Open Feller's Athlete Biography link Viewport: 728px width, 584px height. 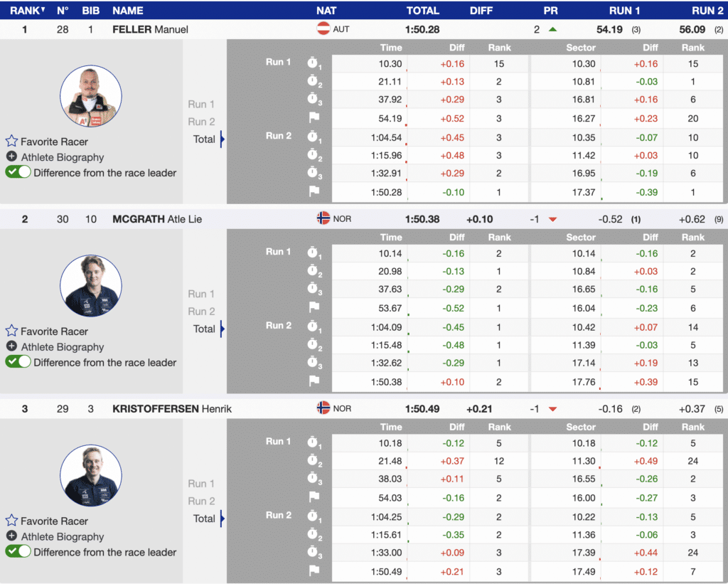click(62, 157)
